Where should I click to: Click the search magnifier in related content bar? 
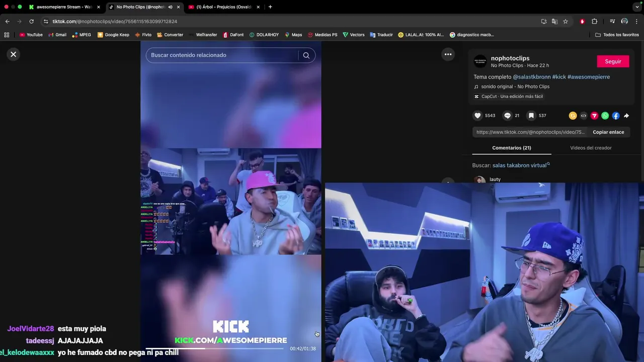[306, 55]
